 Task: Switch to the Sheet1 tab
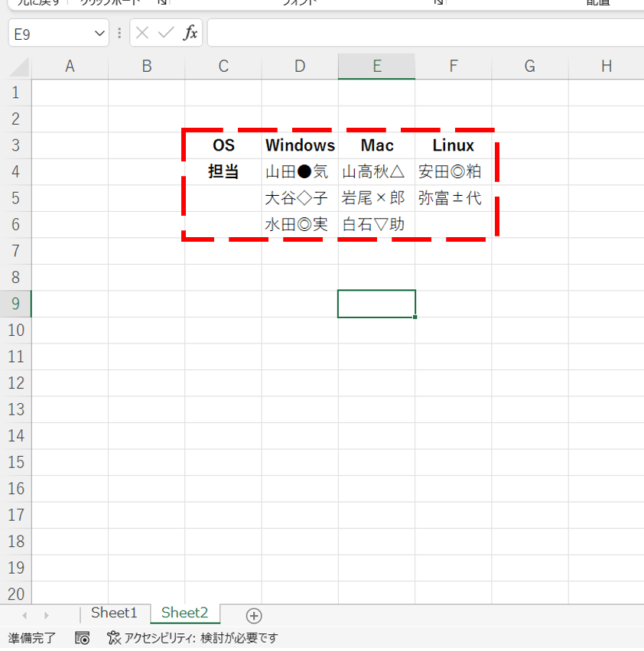[114, 614]
